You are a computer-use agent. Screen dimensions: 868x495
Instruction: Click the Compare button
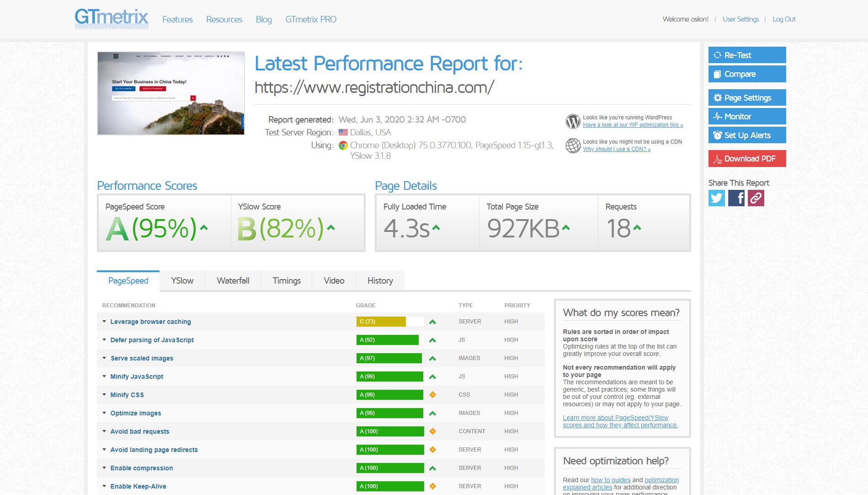coord(747,74)
